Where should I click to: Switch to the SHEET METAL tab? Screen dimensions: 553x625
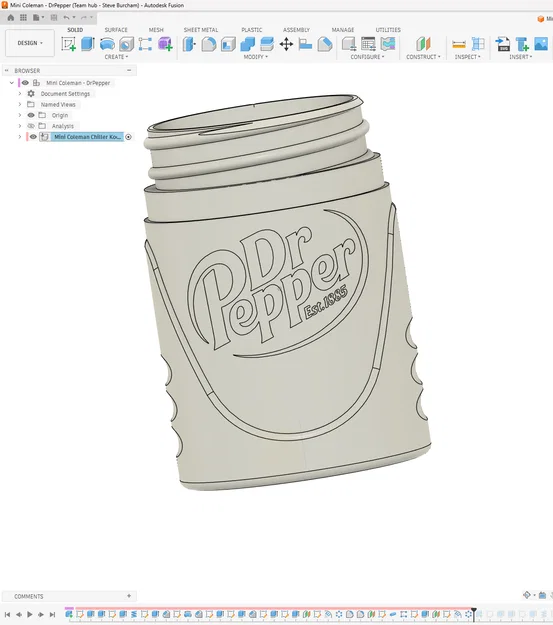(201, 30)
